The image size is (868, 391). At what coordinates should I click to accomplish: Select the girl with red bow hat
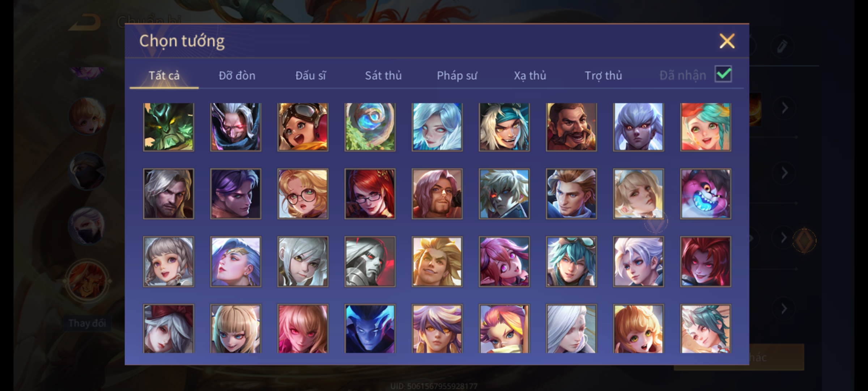pos(169,329)
